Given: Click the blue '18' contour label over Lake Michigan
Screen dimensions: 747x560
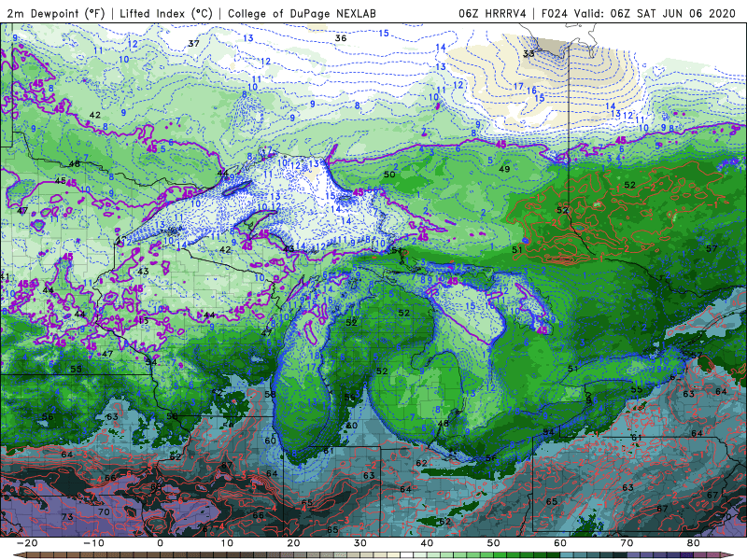Looking at the screenshot, I should pyautogui.click(x=315, y=356).
